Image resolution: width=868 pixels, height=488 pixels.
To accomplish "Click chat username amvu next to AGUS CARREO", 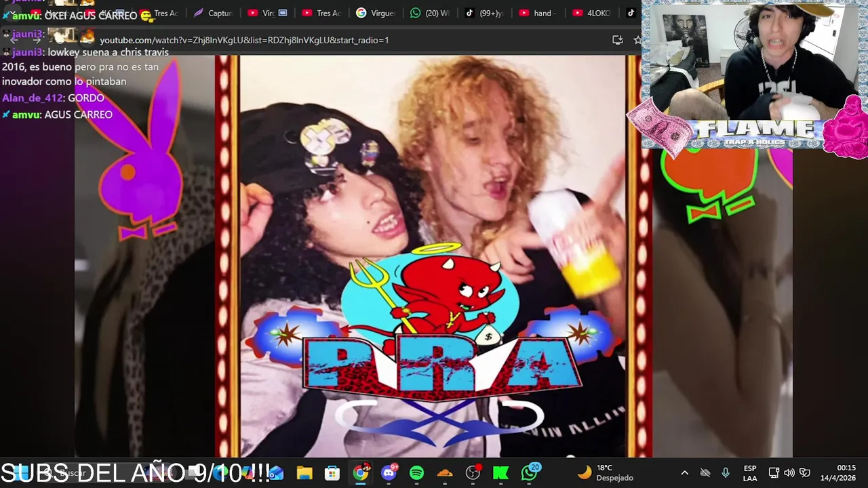I will [x=25, y=115].
